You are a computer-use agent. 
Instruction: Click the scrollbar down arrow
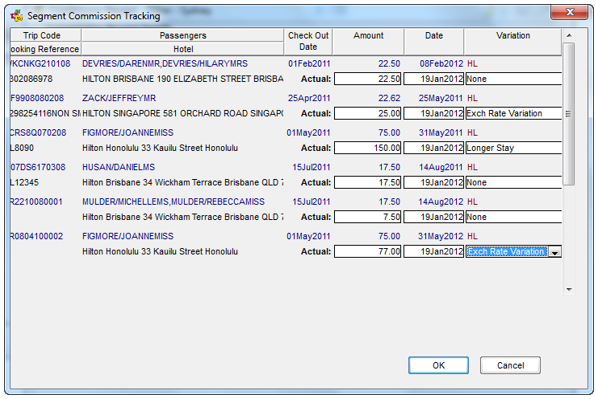tap(569, 290)
